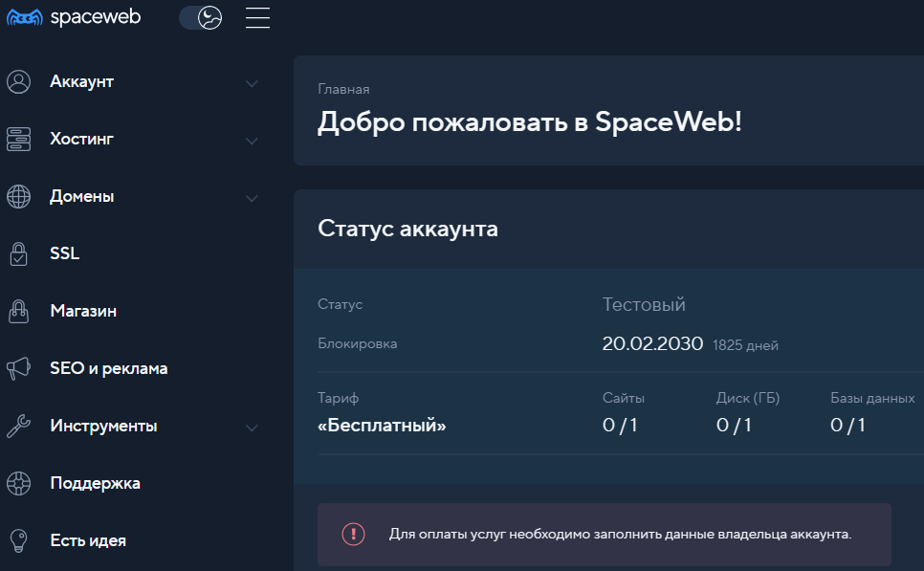Screen dimensions: 924x571
Task: Select the Магазин shopping bag icon
Action: (x=18, y=311)
